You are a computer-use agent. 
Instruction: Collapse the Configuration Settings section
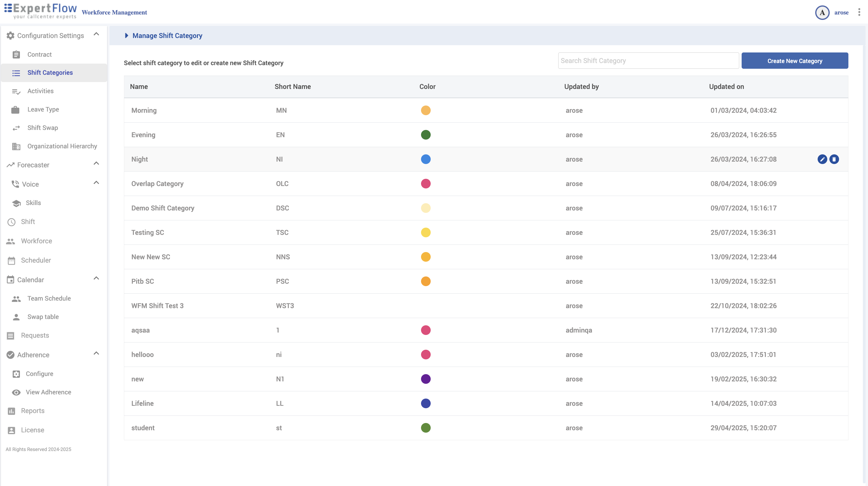coord(97,34)
